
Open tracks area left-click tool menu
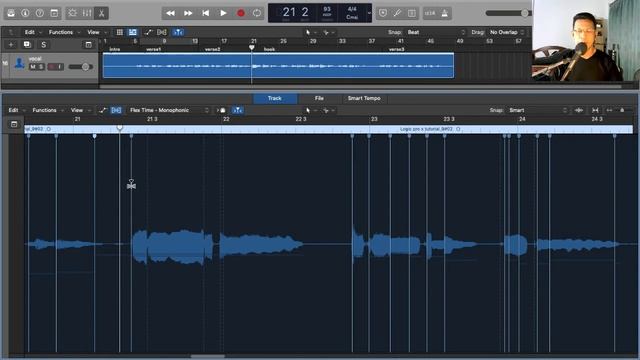coord(310,32)
